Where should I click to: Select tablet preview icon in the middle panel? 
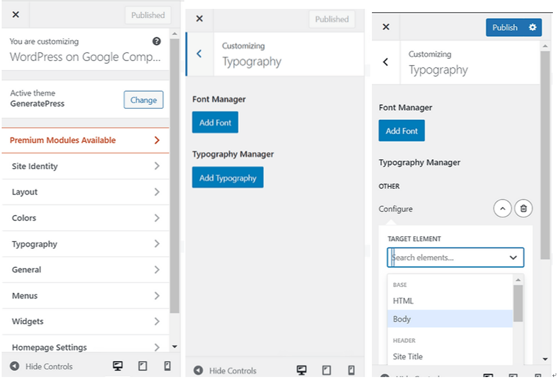pos(326,370)
